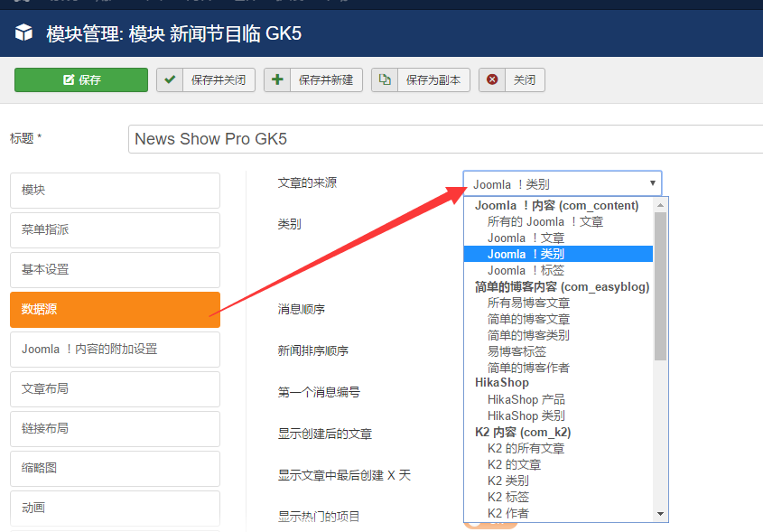Click the 显示创建后的文章 label
The width and height of the screenshot is (763, 532).
[324, 434]
